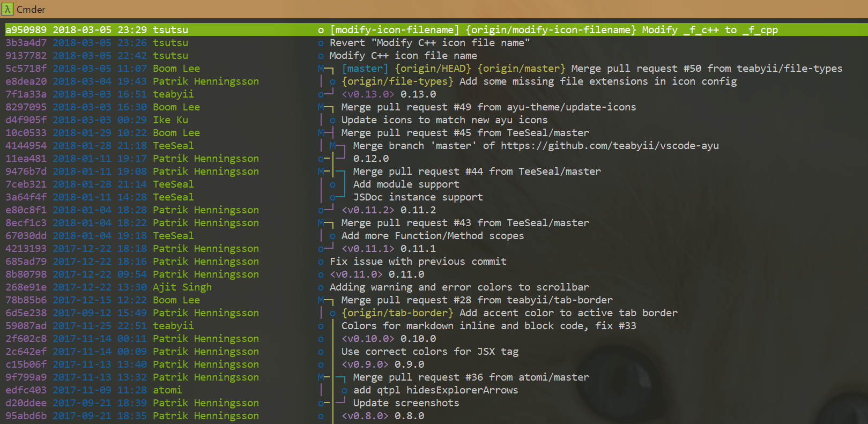Click the {origin/file-types} ref label
868x424 pixels.
coord(398,81)
